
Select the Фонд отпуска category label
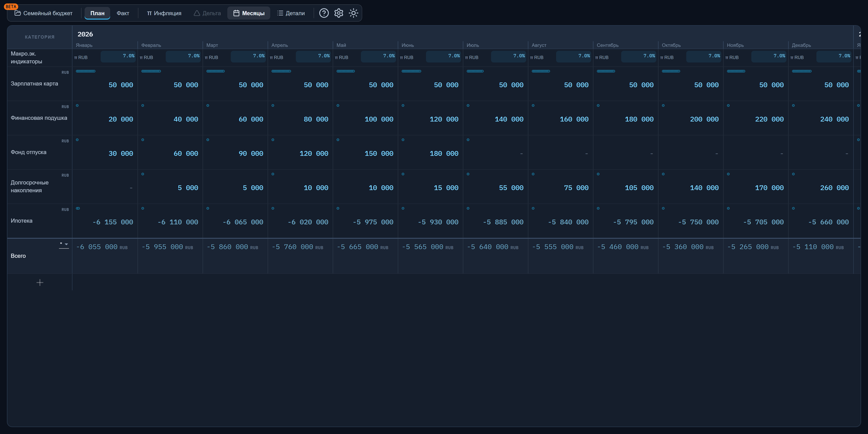click(x=29, y=152)
